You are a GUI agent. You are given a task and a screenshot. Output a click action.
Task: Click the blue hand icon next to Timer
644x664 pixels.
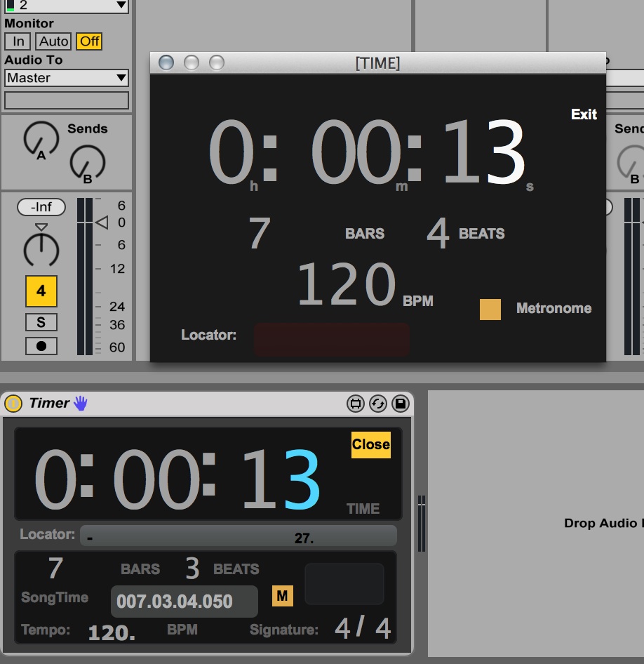click(x=81, y=403)
